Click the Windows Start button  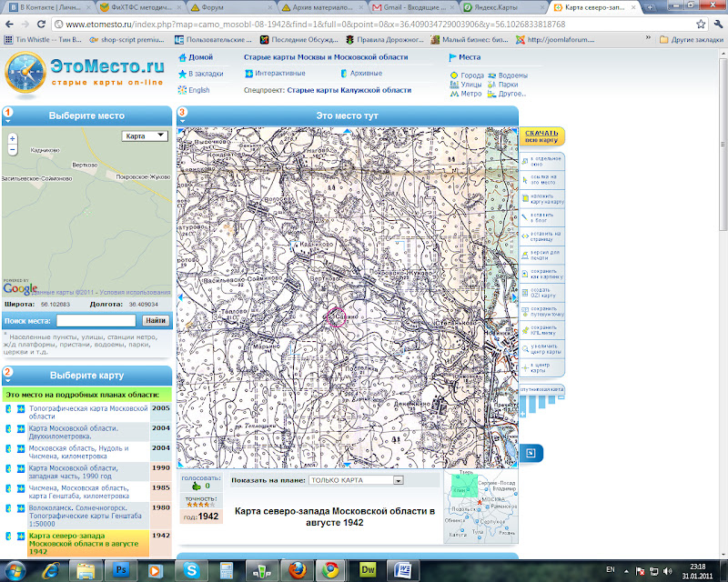tap(15, 570)
